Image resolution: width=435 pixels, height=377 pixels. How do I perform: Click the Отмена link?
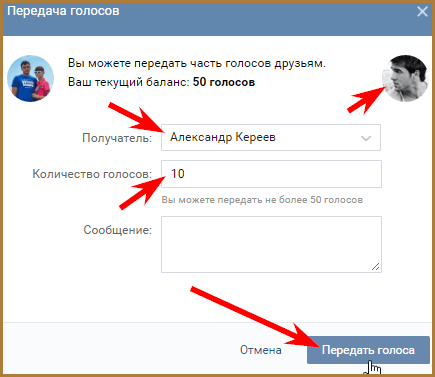click(x=261, y=350)
